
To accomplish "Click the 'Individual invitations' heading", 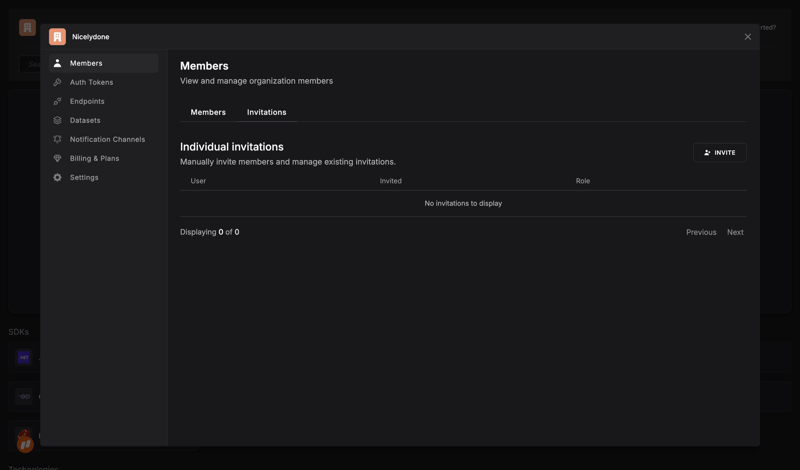I will [x=232, y=147].
